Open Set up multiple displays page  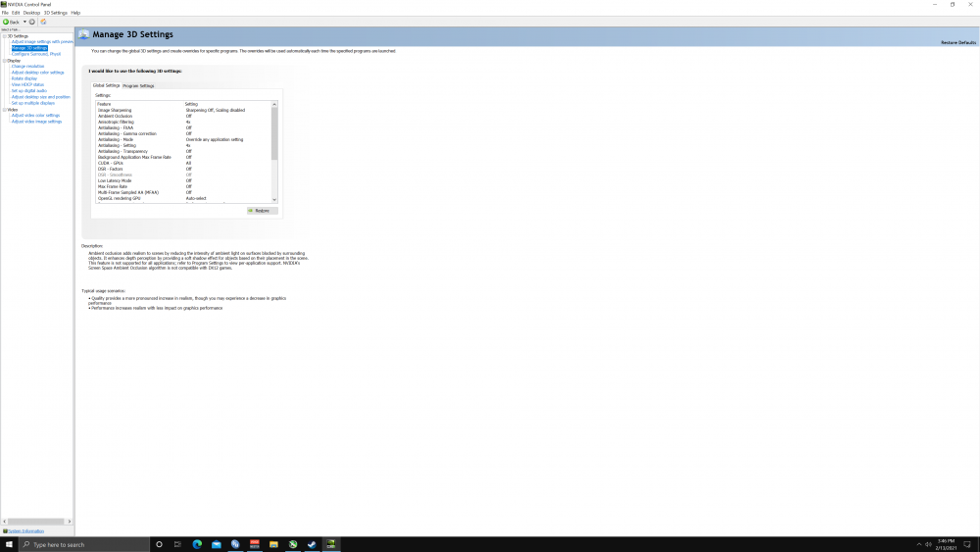pyautogui.click(x=33, y=103)
